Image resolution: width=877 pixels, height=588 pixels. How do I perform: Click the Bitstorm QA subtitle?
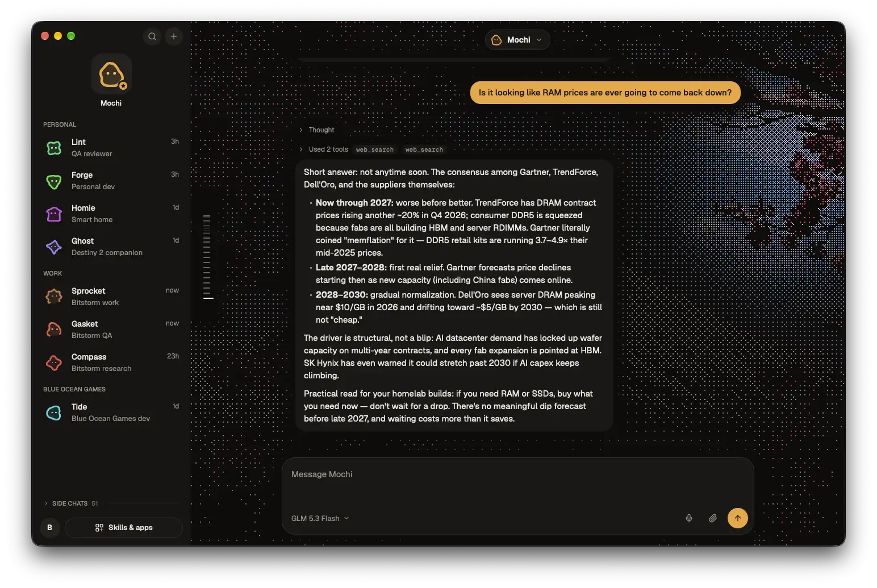(92, 336)
